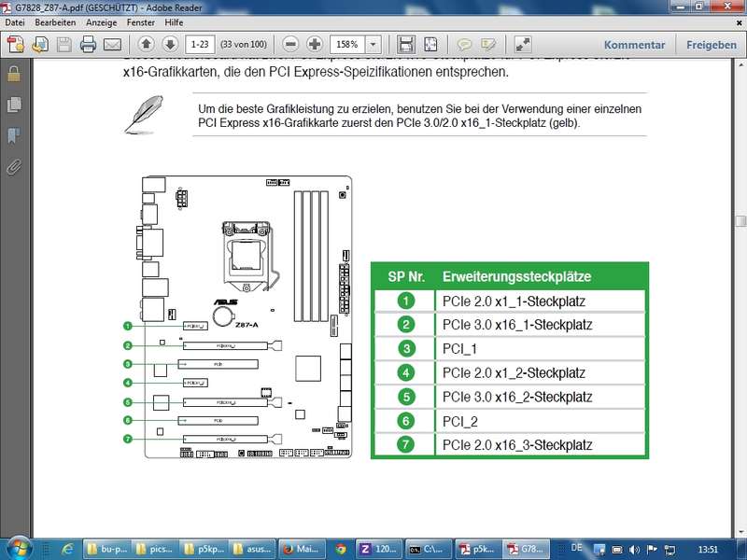Open the bu-p... folder taskbar button
The width and height of the screenshot is (747, 560).
[x=107, y=549]
